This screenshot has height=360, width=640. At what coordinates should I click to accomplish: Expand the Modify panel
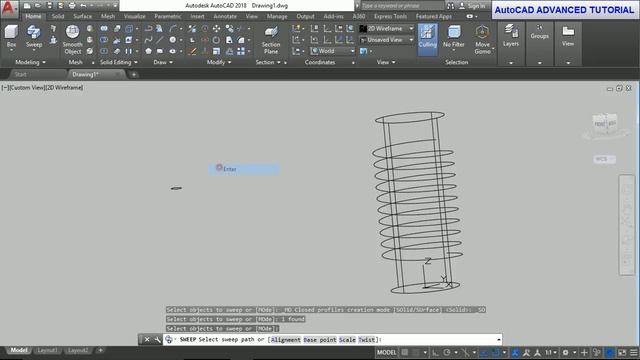pos(219,62)
